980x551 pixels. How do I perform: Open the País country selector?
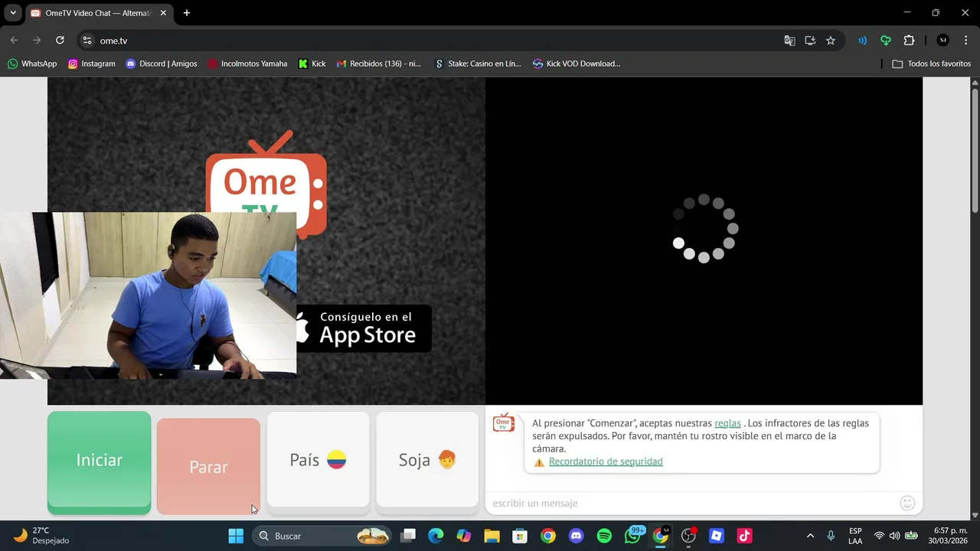coord(318,461)
